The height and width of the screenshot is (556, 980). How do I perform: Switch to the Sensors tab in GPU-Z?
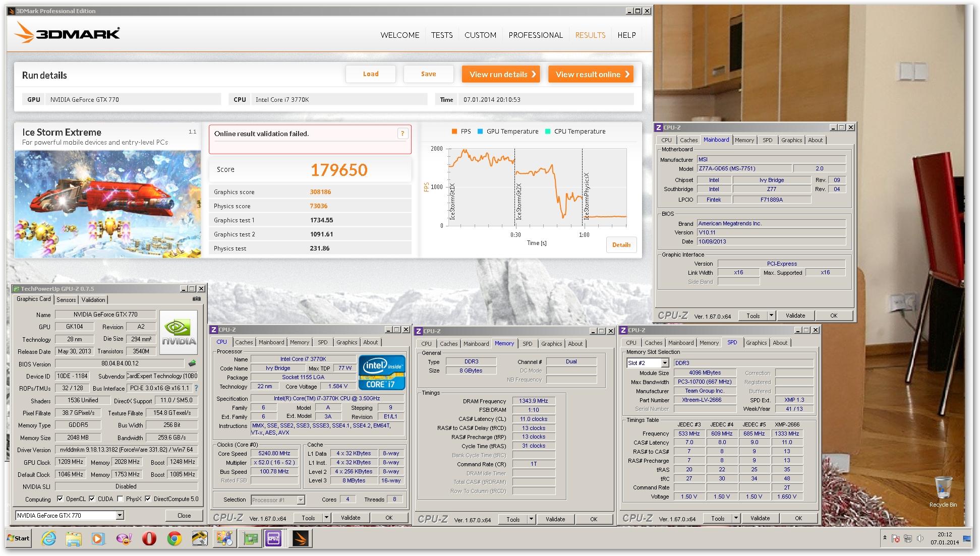pyautogui.click(x=66, y=299)
